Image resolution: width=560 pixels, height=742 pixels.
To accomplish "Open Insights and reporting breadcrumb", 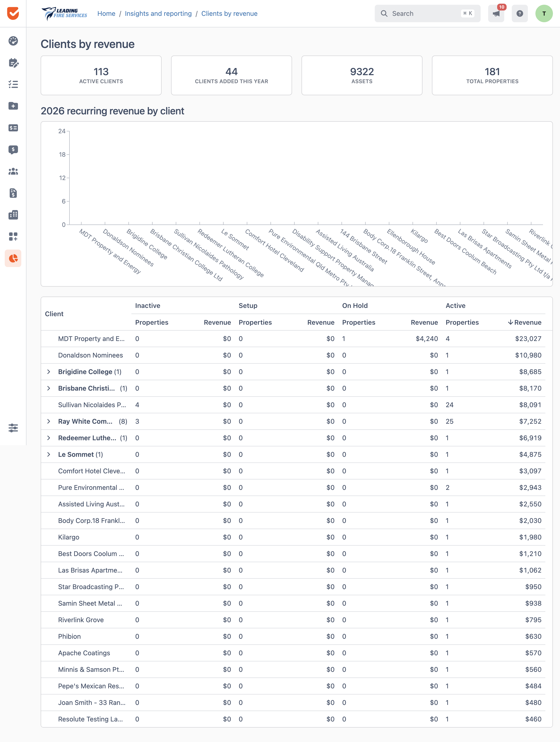I will pos(158,13).
